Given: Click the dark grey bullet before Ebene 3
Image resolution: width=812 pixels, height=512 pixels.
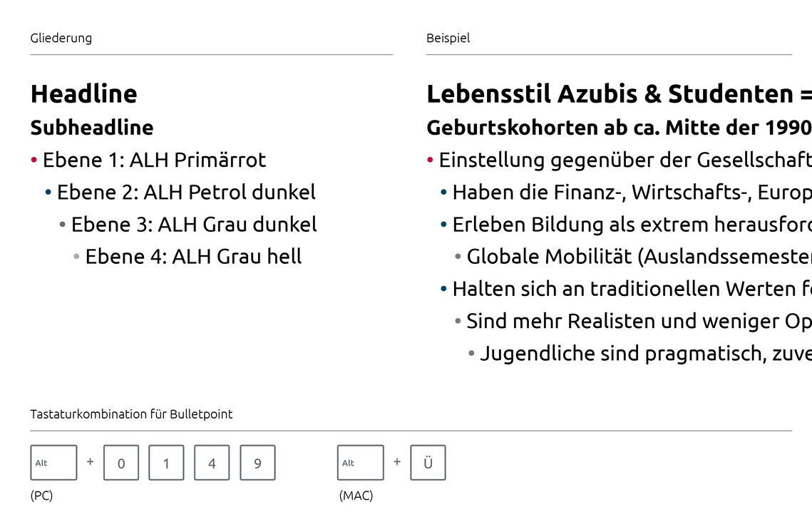Looking at the screenshot, I should (63, 225).
